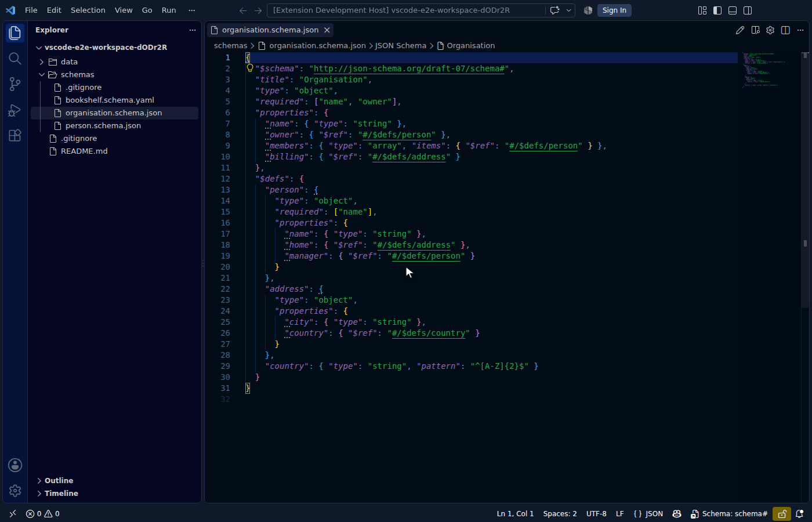Split the editor to the right
The height and width of the screenshot is (522, 812).
pyautogui.click(x=785, y=30)
